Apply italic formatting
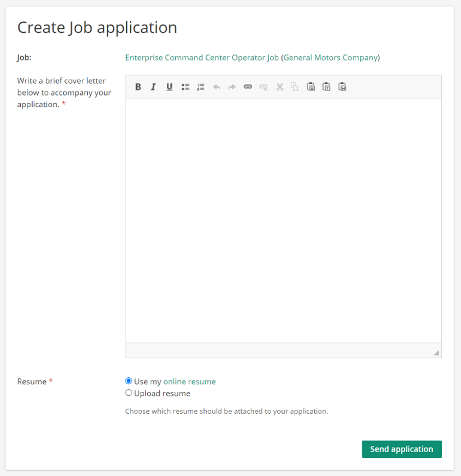 [153, 87]
